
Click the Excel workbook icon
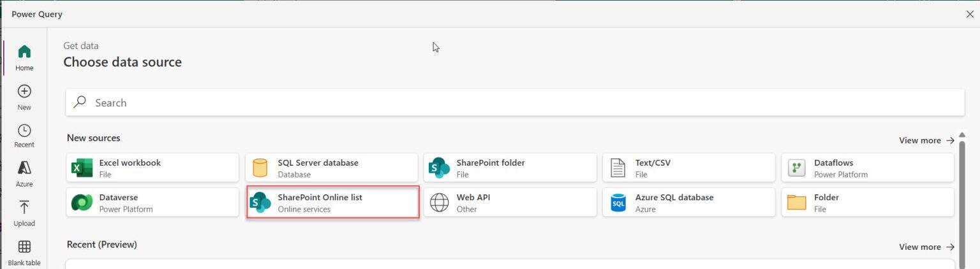[x=82, y=168]
